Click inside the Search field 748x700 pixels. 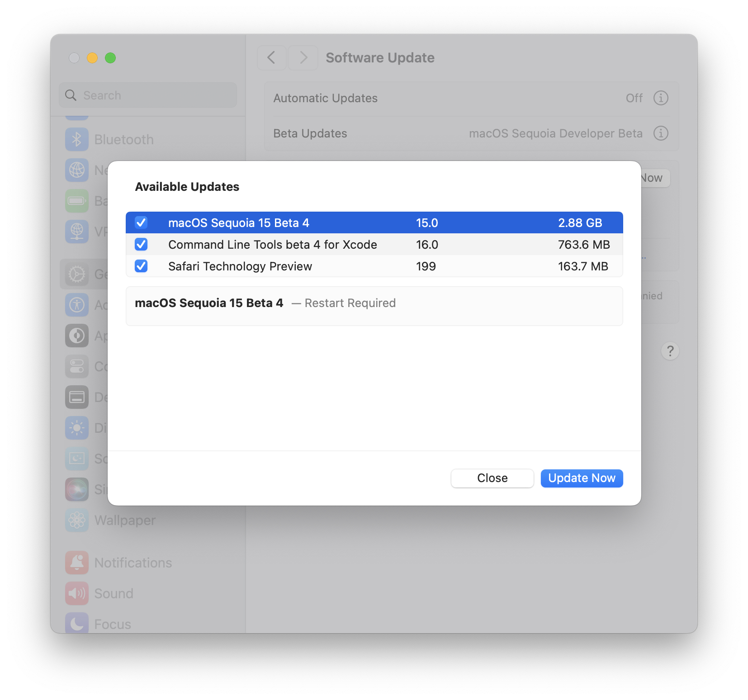tap(147, 95)
